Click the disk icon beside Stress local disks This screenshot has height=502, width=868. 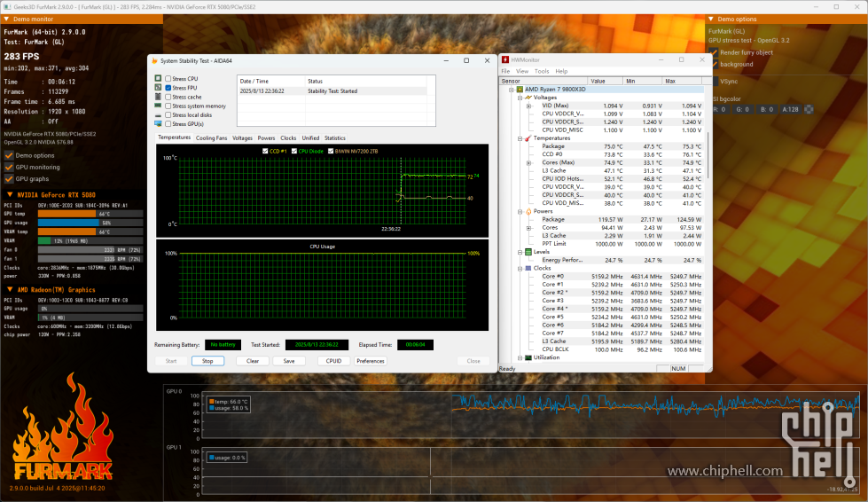tap(159, 115)
